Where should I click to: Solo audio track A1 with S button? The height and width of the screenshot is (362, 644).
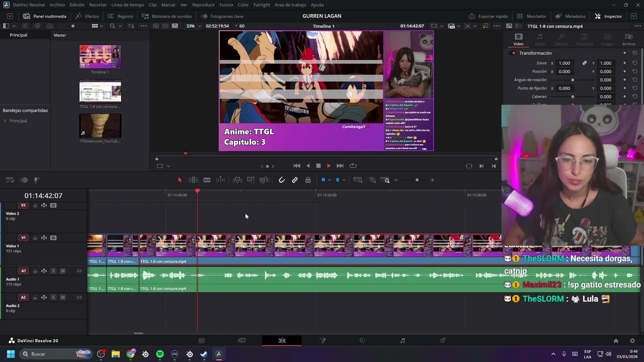(x=53, y=271)
